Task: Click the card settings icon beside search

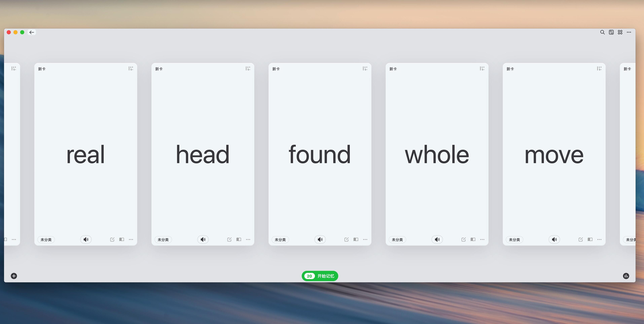Action: click(611, 32)
